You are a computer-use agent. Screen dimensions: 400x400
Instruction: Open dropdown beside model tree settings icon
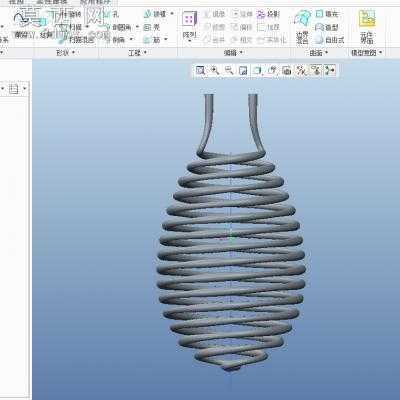click(25, 89)
